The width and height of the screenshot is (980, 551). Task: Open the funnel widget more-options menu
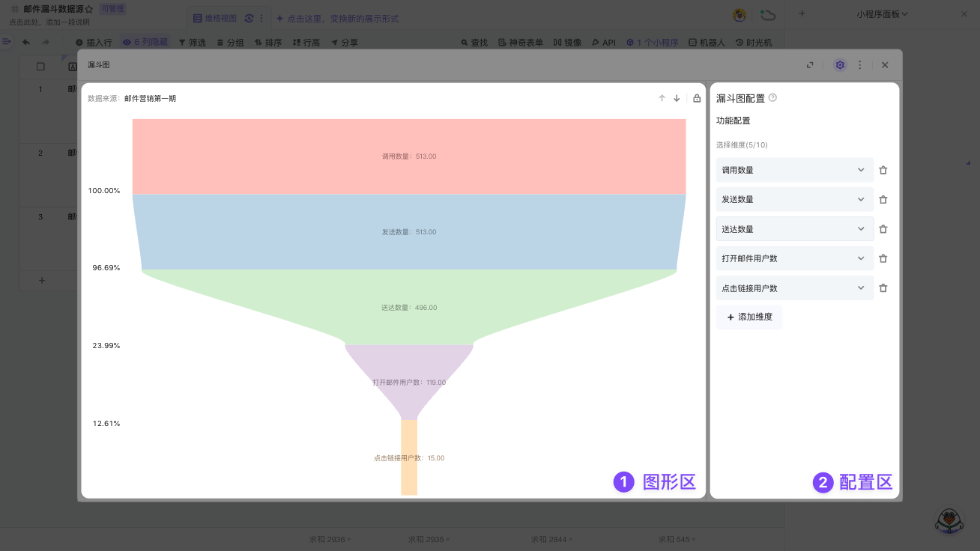pyautogui.click(x=859, y=65)
